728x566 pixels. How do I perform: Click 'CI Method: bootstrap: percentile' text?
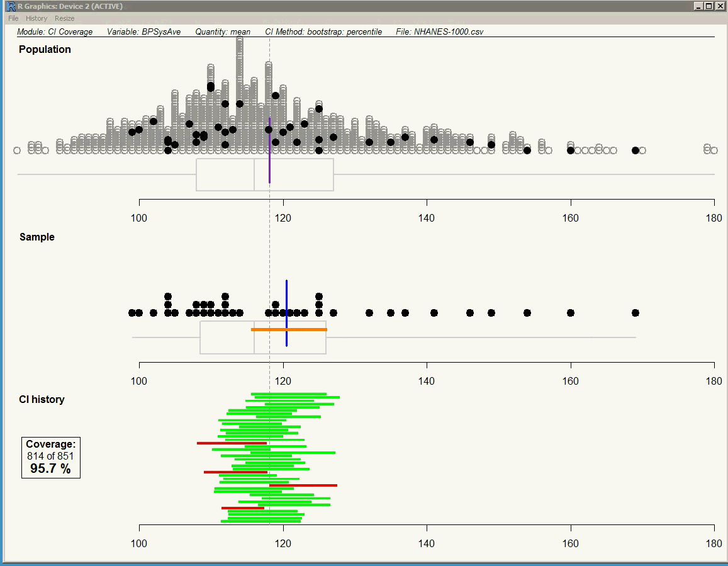click(x=323, y=31)
